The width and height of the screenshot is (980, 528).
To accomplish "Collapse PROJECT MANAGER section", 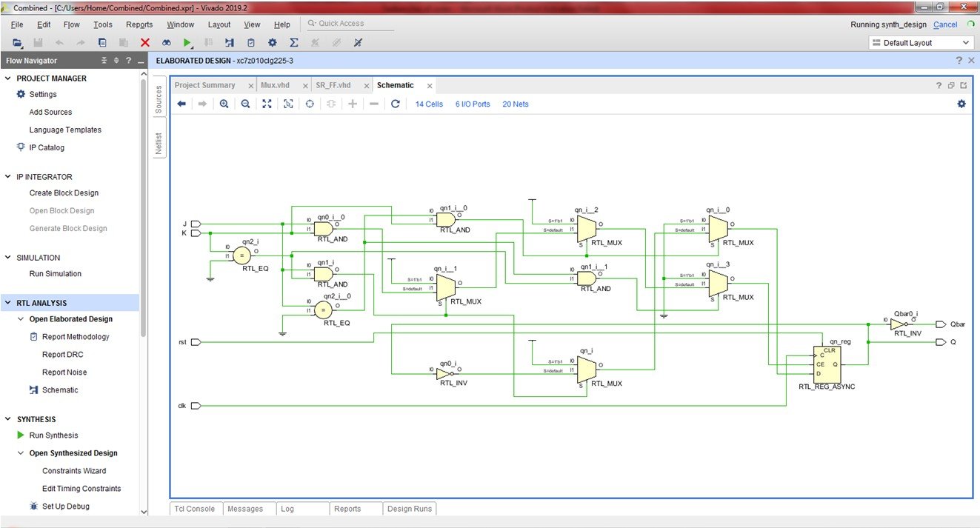I will point(8,78).
